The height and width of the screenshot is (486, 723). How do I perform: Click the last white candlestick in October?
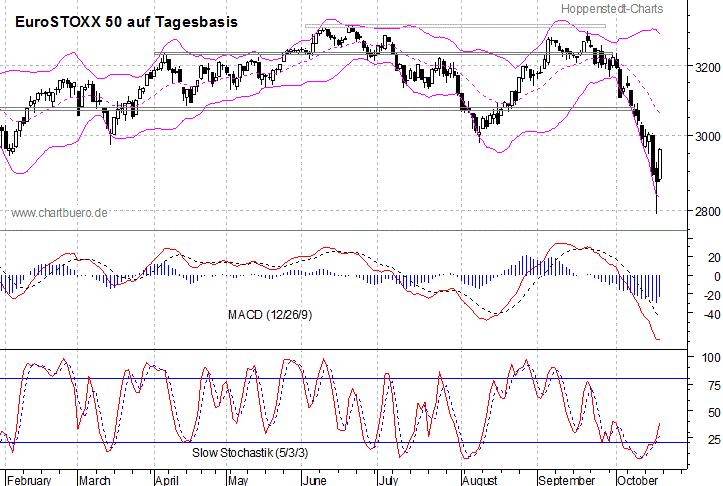point(660,164)
